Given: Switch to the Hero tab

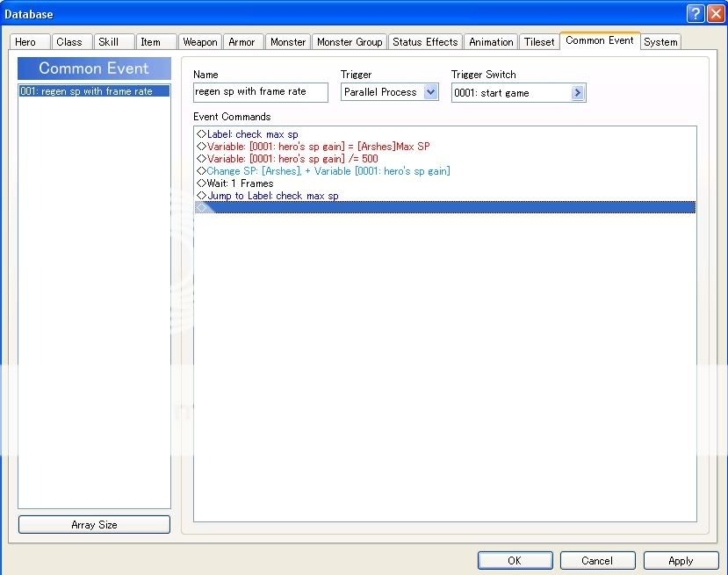Looking at the screenshot, I should (25, 42).
